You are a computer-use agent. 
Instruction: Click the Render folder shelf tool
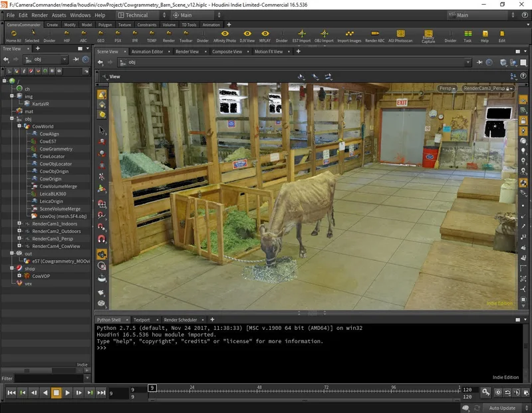point(169,36)
